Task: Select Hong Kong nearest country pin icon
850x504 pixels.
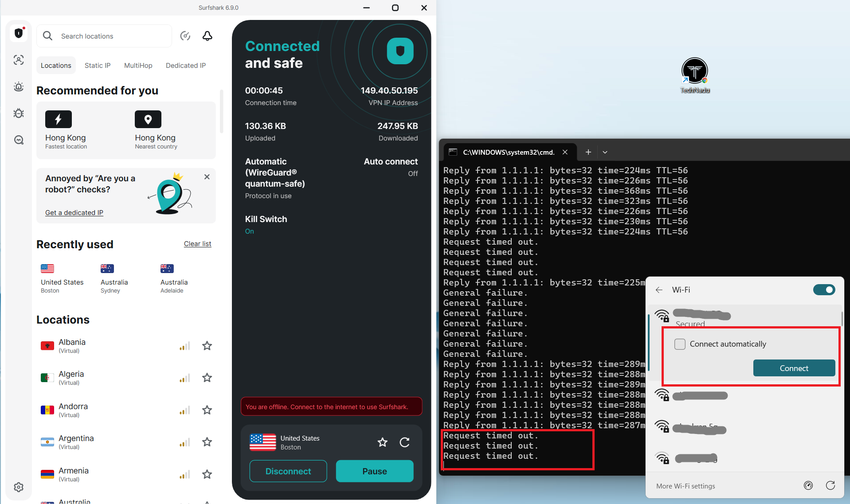Action: 148,119
